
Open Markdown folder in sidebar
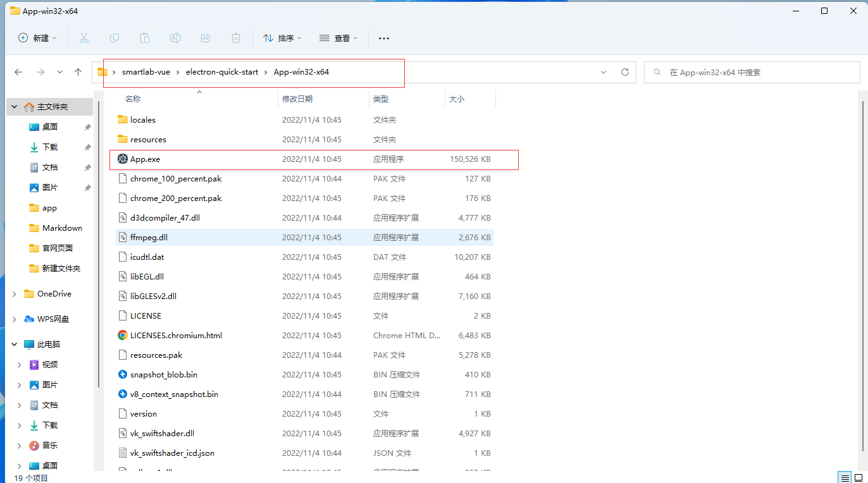point(62,228)
